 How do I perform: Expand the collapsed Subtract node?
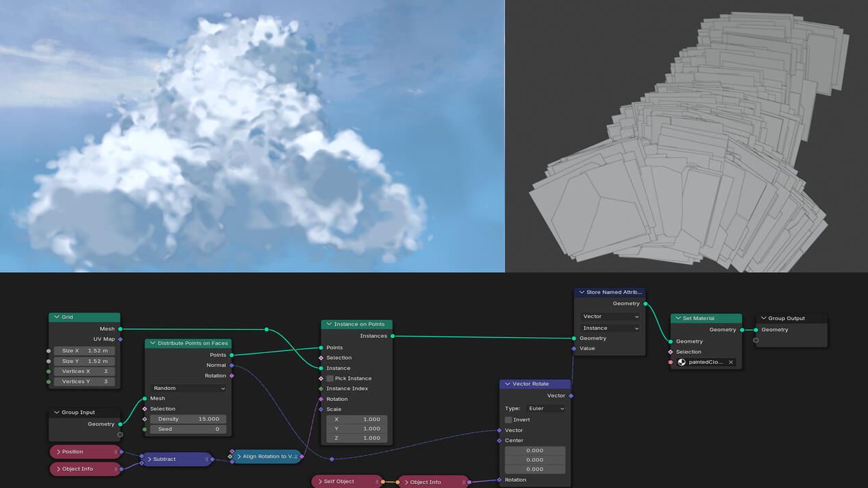(x=149, y=459)
